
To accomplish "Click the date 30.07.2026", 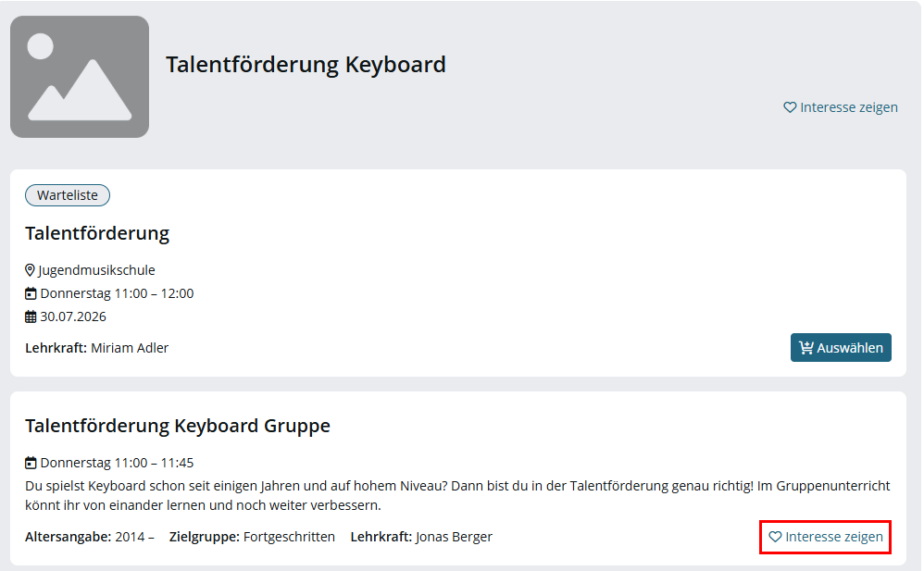I will pos(73,317).
